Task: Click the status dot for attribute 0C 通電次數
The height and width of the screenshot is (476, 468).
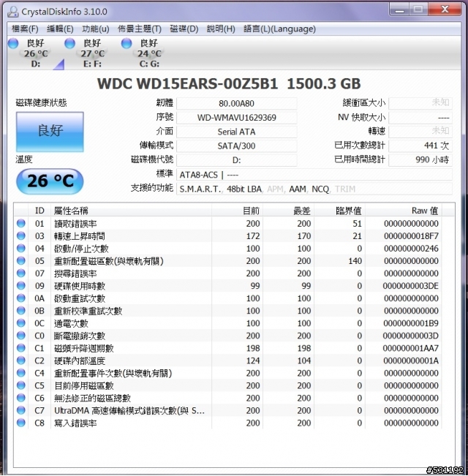Action: (21, 323)
